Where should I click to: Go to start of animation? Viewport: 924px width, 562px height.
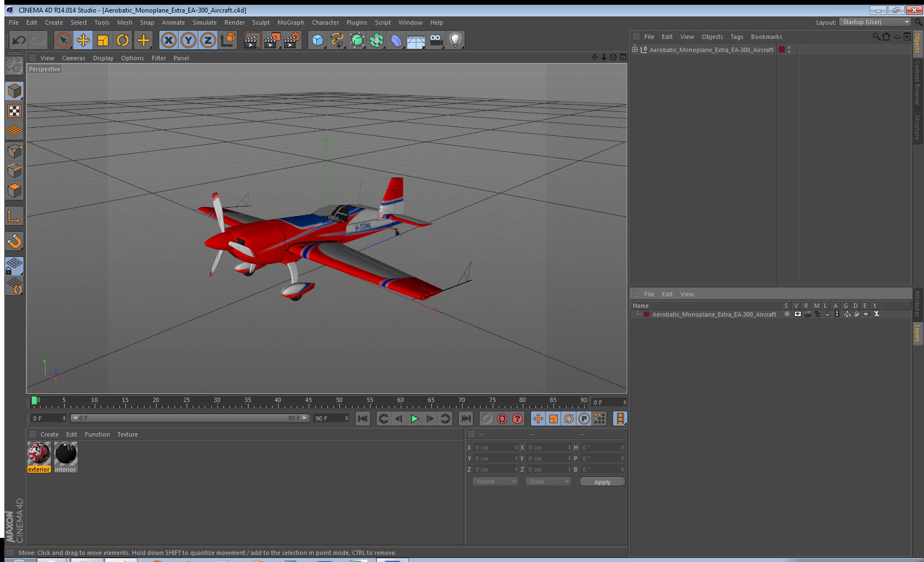pos(362,418)
